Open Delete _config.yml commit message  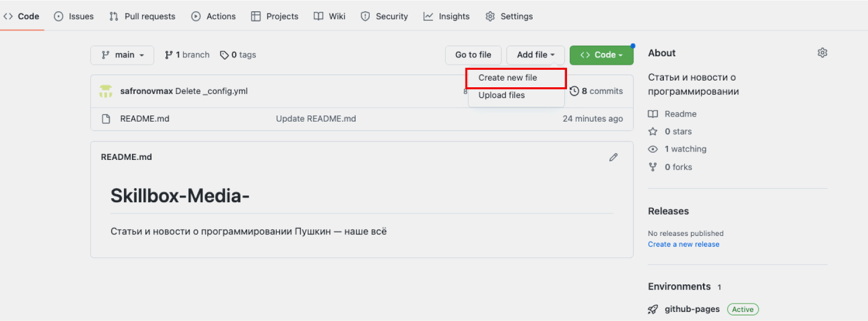pyautogui.click(x=211, y=91)
